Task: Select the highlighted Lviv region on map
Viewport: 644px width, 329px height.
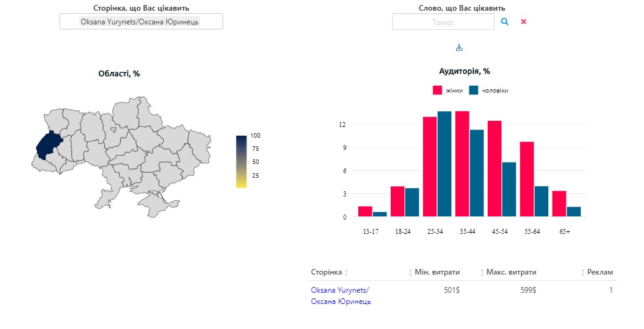Action: pyautogui.click(x=48, y=145)
